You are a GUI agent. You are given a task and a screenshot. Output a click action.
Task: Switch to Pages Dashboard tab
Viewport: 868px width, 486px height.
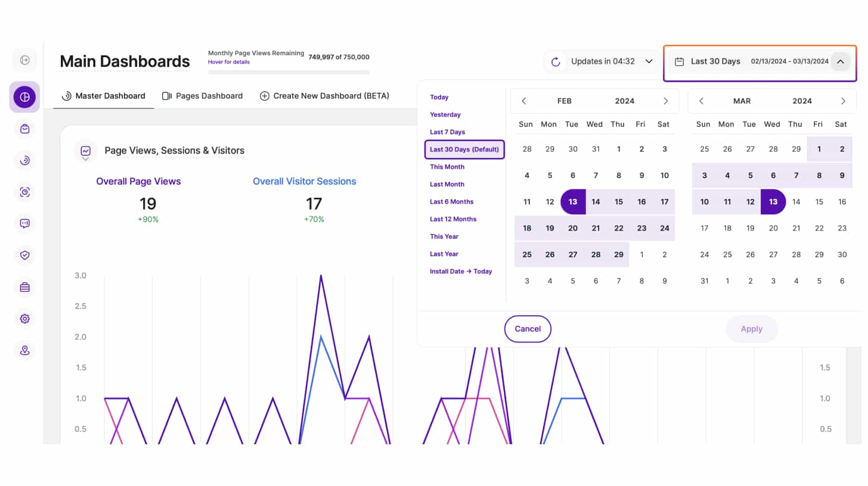203,96
